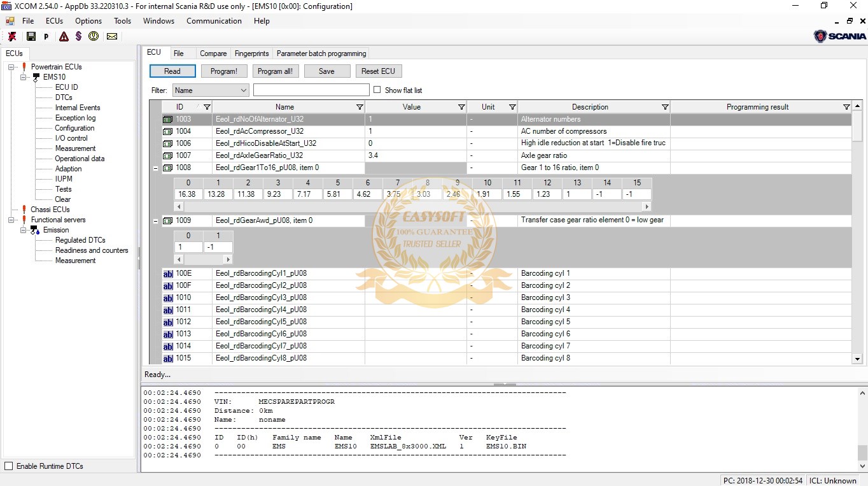Click the Reset ECU button

click(379, 71)
